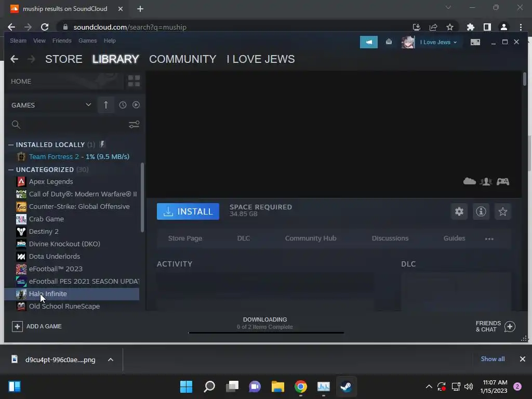Click controller support icon in banner
The image size is (532, 399).
click(503, 181)
